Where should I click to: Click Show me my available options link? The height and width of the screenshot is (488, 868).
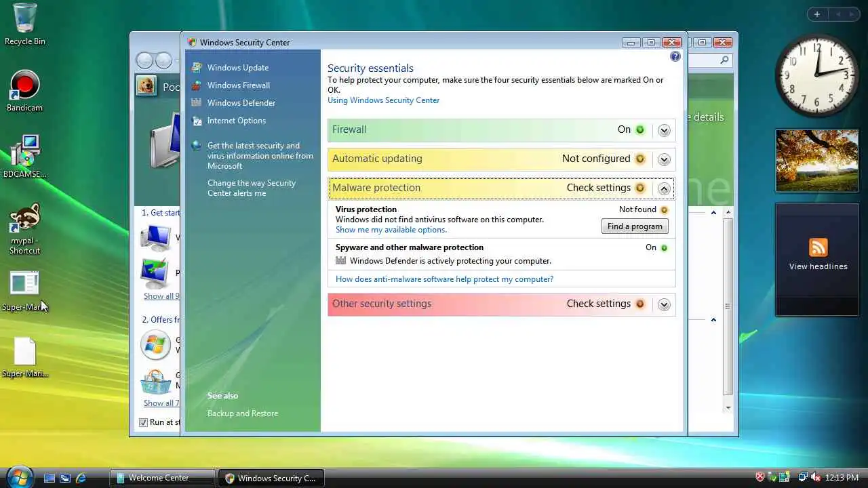pyautogui.click(x=391, y=230)
